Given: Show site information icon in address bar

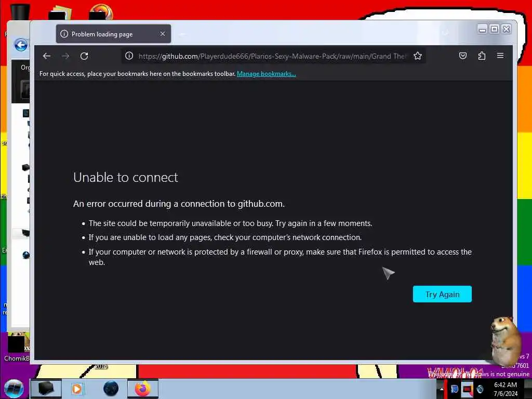Looking at the screenshot, I should point(129,56).
